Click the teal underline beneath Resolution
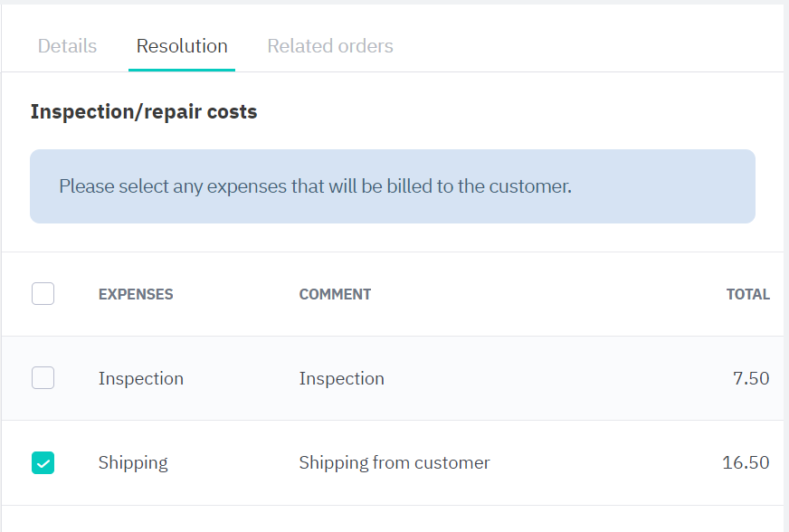 pos(182,69)
